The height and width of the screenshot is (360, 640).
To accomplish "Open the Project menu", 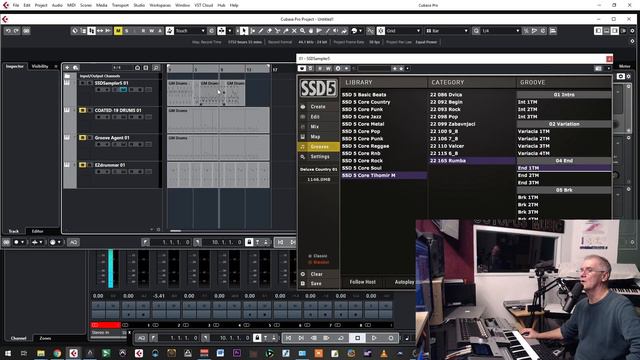I will (x=41, y=5).
